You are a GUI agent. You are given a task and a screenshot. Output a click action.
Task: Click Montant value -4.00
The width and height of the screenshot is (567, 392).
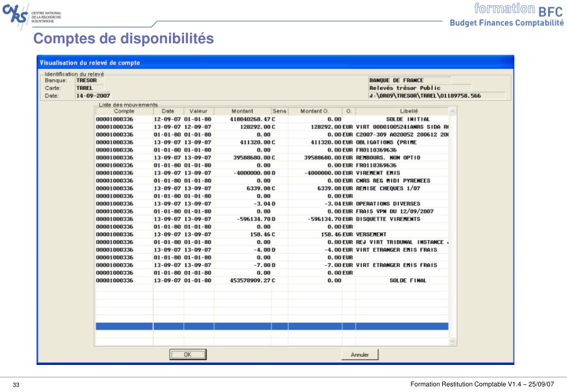262,250
